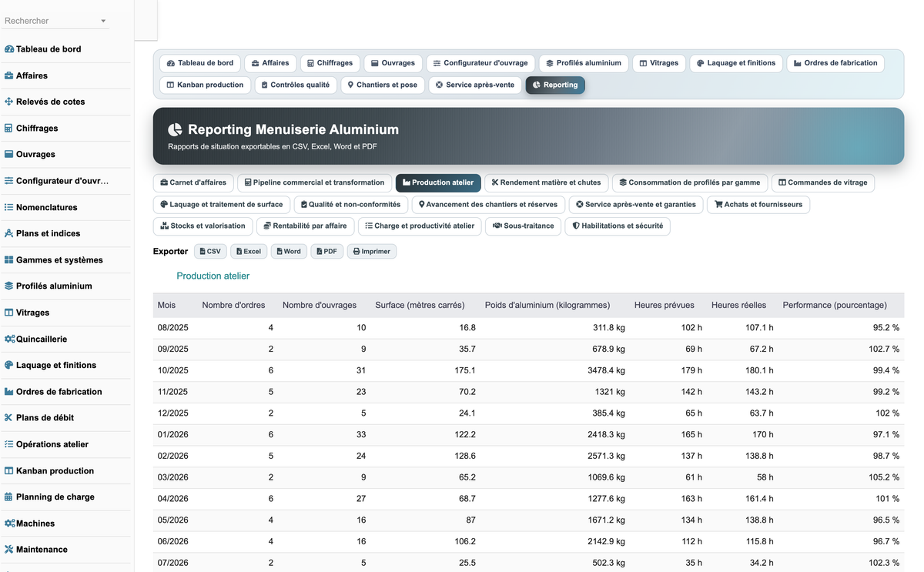Open Quincaillerie in the sidebar
The height and width of the screenshot is (572, 924).
[65, 339]
